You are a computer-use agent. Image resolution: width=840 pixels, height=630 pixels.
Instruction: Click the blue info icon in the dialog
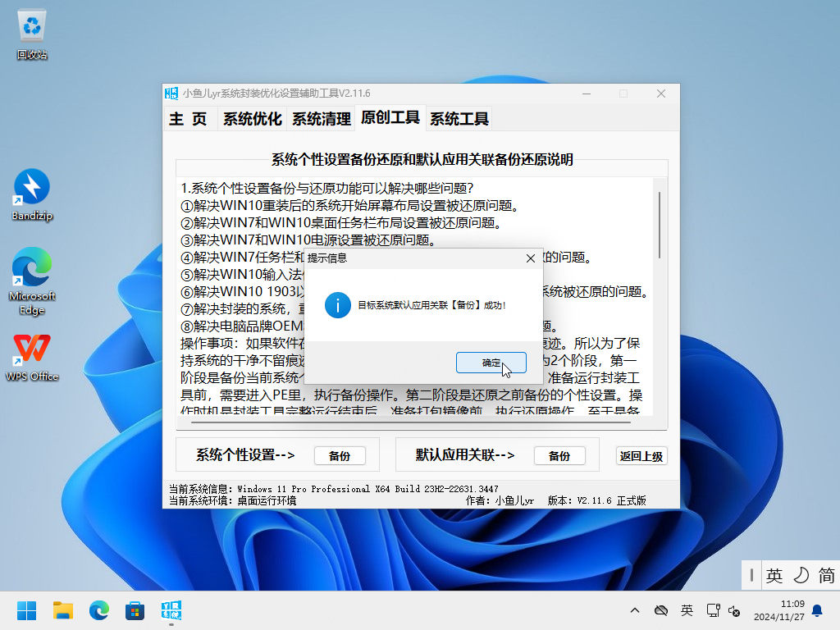[x=337, y=305]
